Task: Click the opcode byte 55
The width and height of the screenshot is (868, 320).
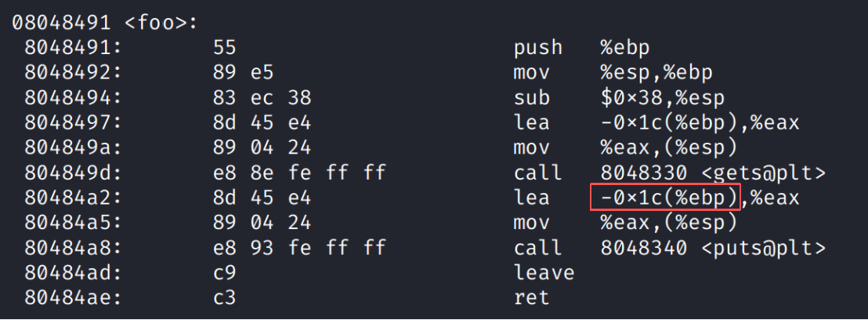Action: [224, 47]
